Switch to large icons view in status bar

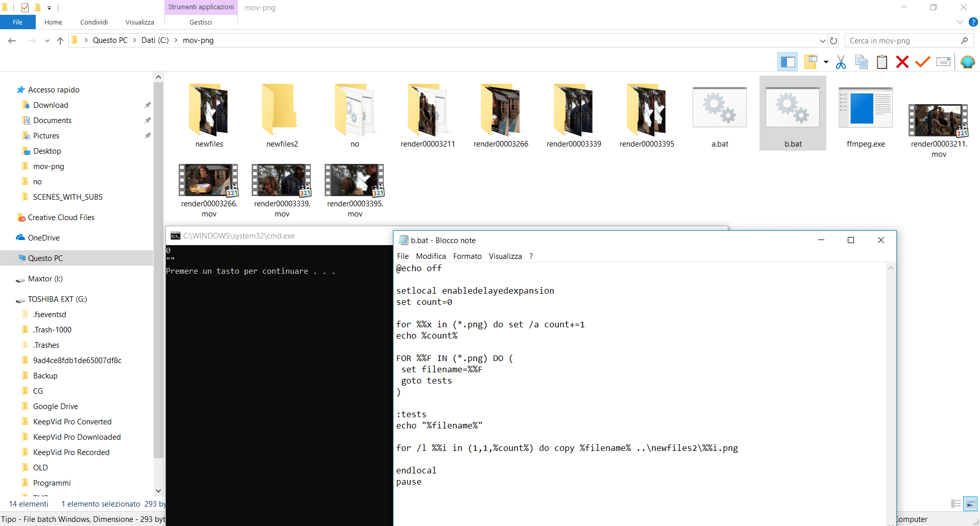click(x=970, y=504)
